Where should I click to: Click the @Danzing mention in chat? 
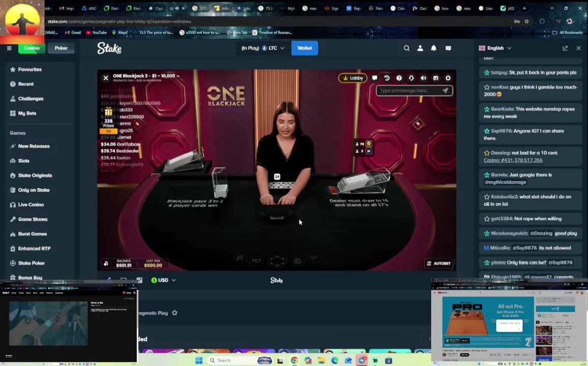point(541,233)
